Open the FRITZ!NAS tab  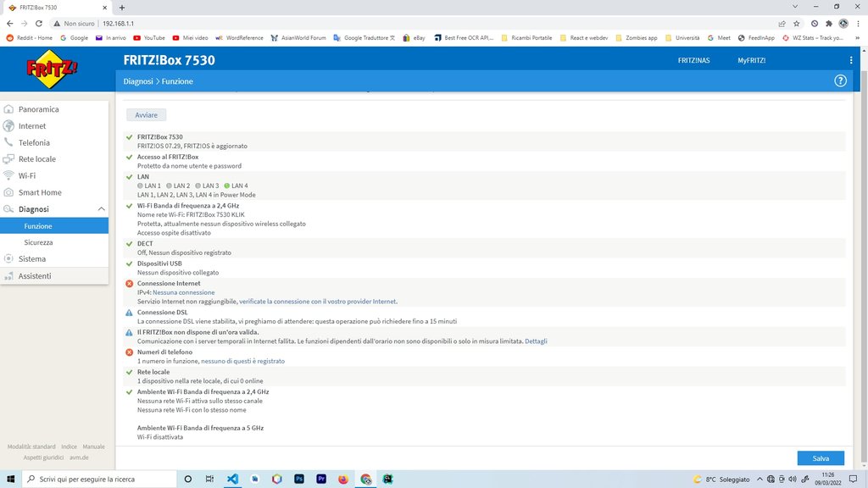click(x=693, y=60)
